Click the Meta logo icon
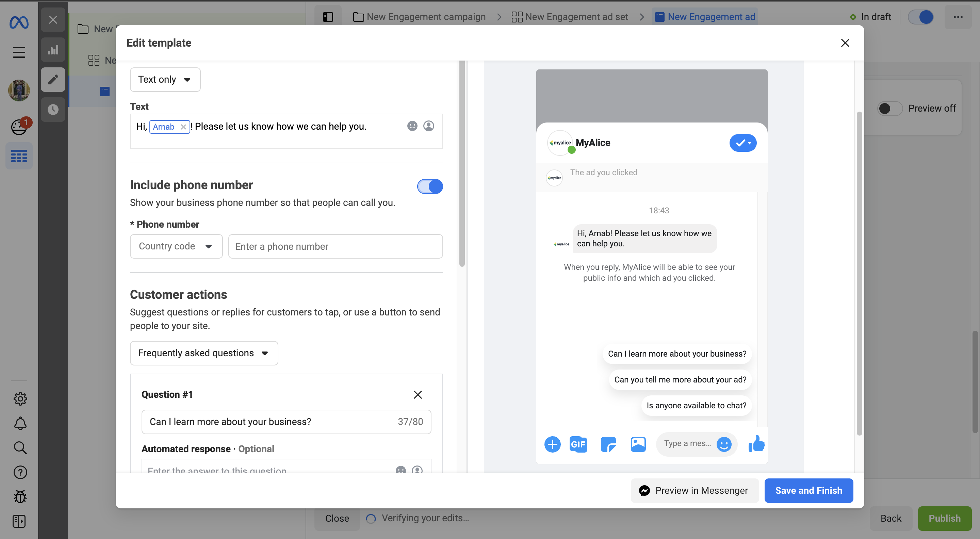The width and height of the screenshot is (980, 539). click(19, 22)
